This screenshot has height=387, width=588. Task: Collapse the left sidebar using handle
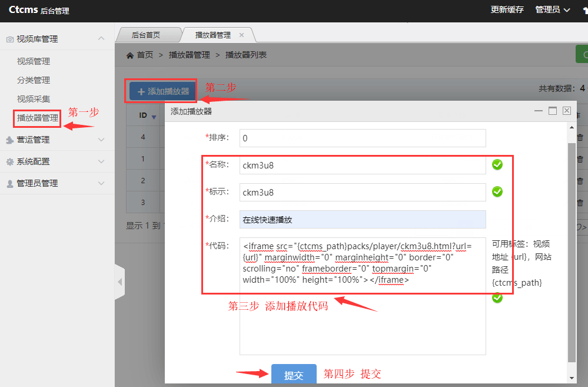coord(120,282)
